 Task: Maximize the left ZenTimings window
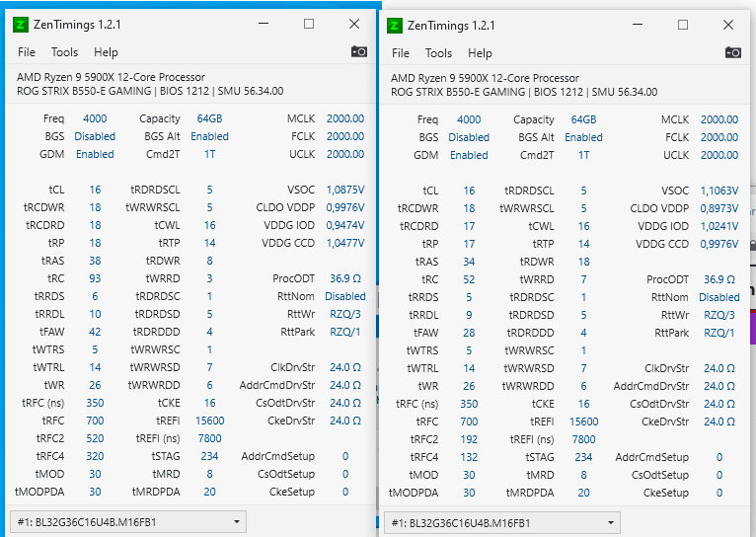tap(309, 24)
